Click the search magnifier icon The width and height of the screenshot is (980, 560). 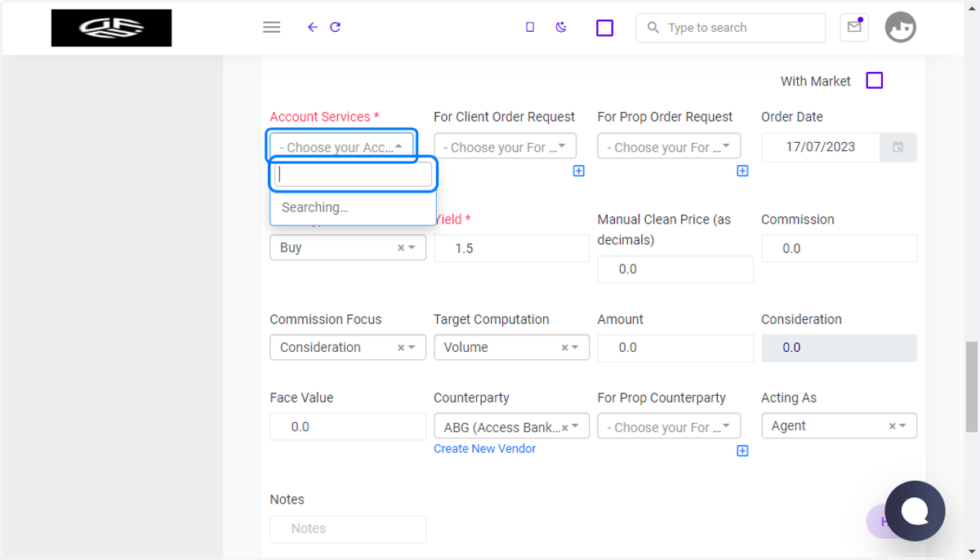point(653,28)
